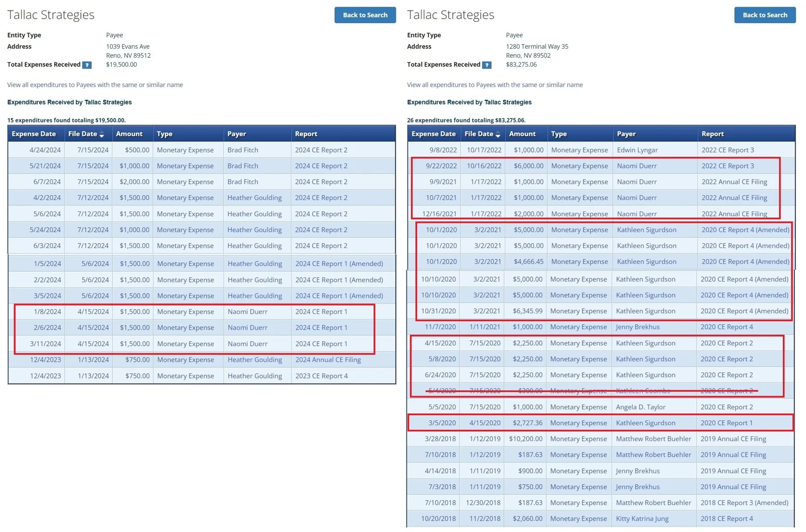Open similar-name payees link on left page
Viewport: 806px width, 532px height.
tap(95, 85)
